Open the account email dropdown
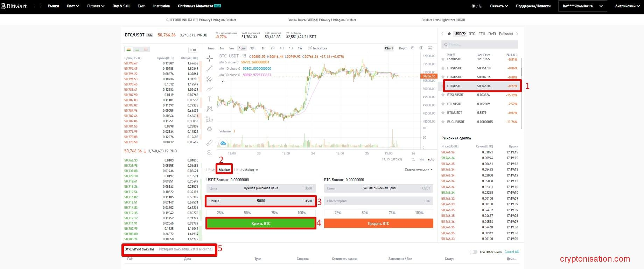 click(582, 6)
